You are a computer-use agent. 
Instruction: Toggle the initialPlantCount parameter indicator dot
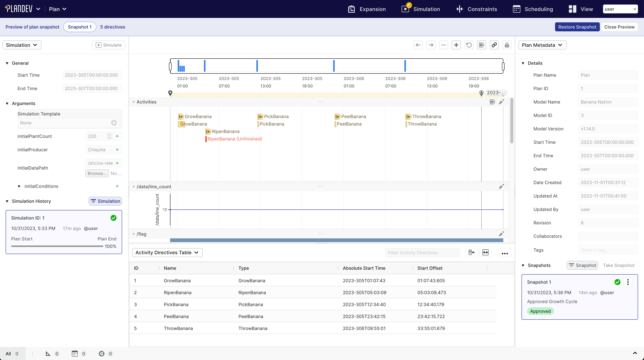[117, 136]
